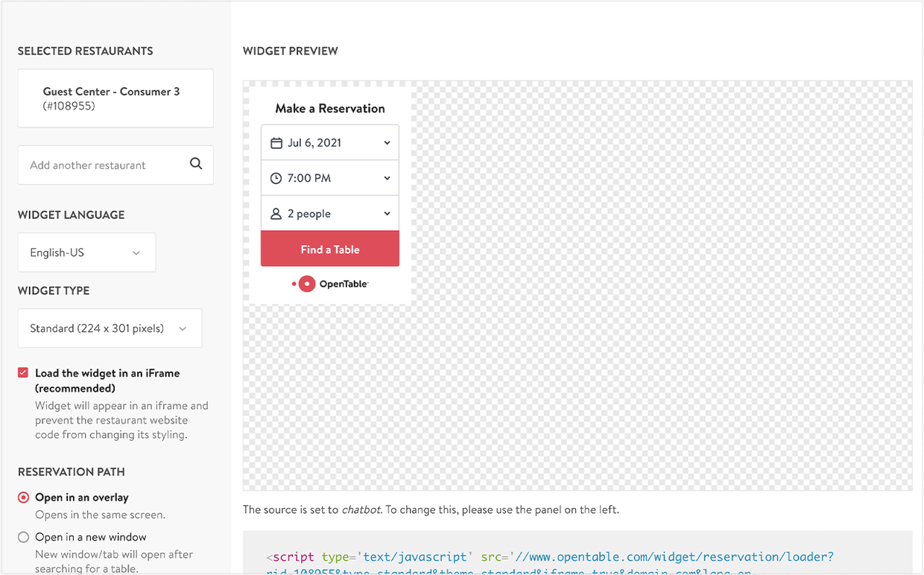
Task: Select the Guest Center - Consumer 3 restaurant card
Action: click(115, 98)
